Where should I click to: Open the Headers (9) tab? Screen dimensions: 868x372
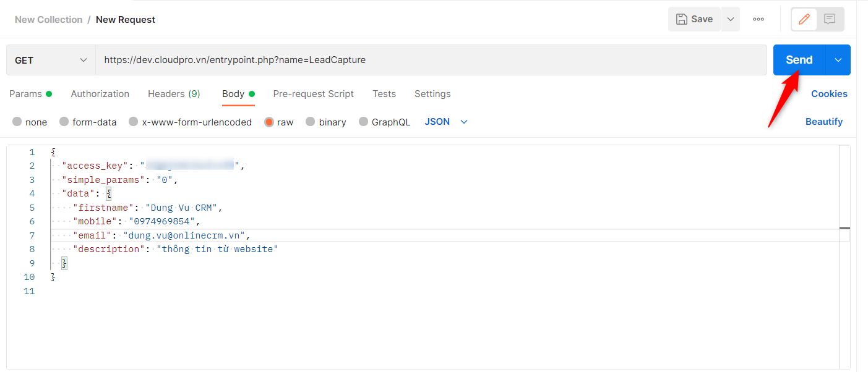(174, 94)
